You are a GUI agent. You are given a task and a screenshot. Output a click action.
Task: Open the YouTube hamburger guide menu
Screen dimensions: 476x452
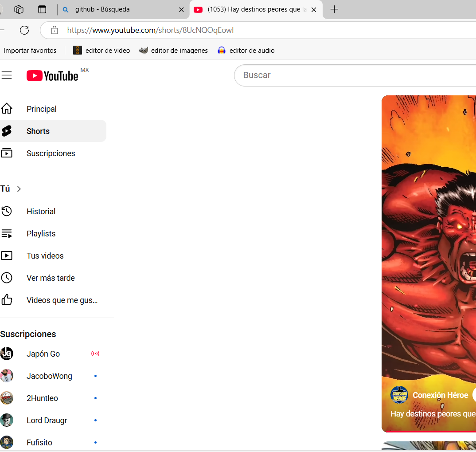point(6,75)
